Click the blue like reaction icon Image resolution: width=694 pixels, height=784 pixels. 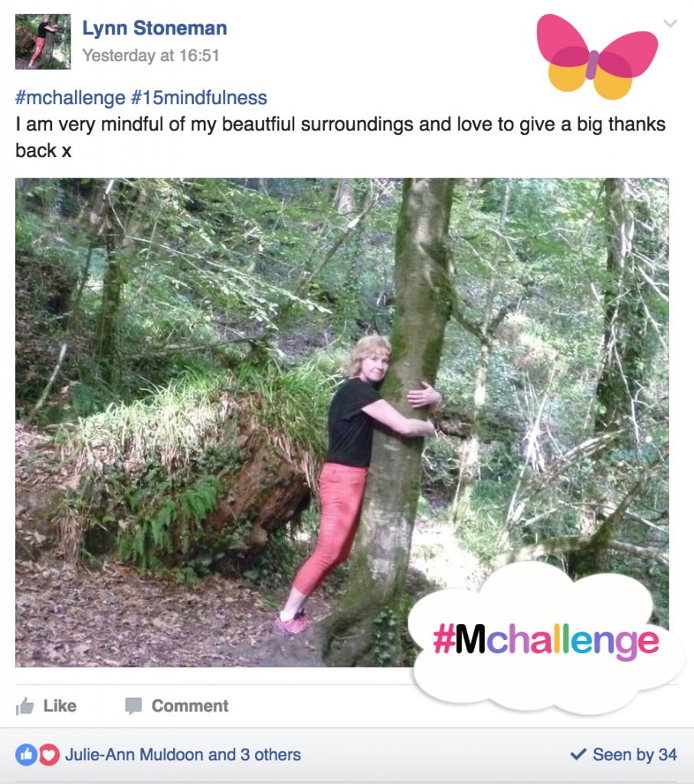pos(25,754)
